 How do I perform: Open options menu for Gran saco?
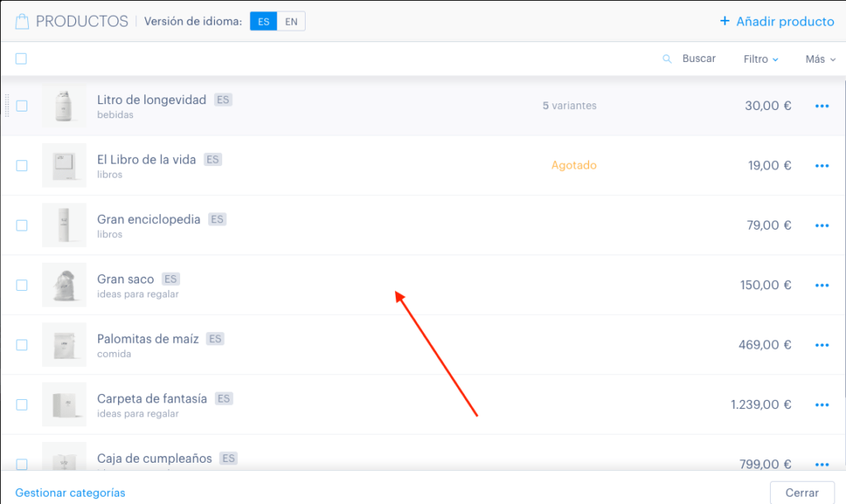[822, 285]
